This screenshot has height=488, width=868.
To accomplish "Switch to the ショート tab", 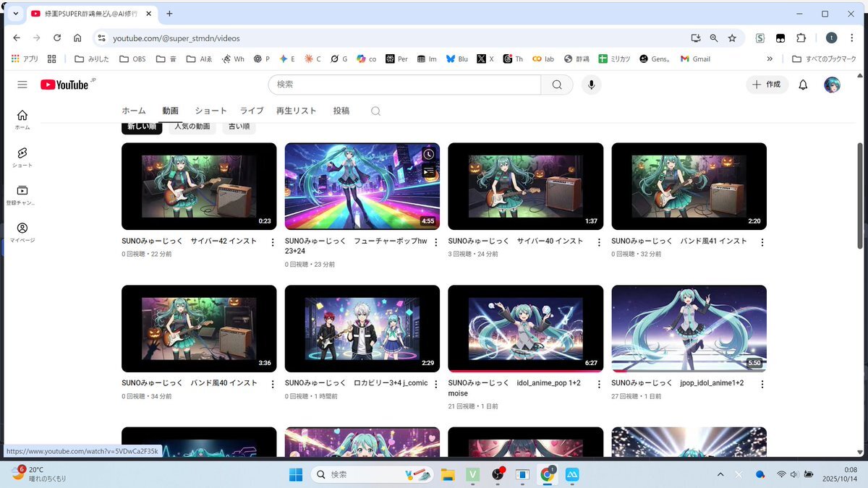I will coord(210,111).
